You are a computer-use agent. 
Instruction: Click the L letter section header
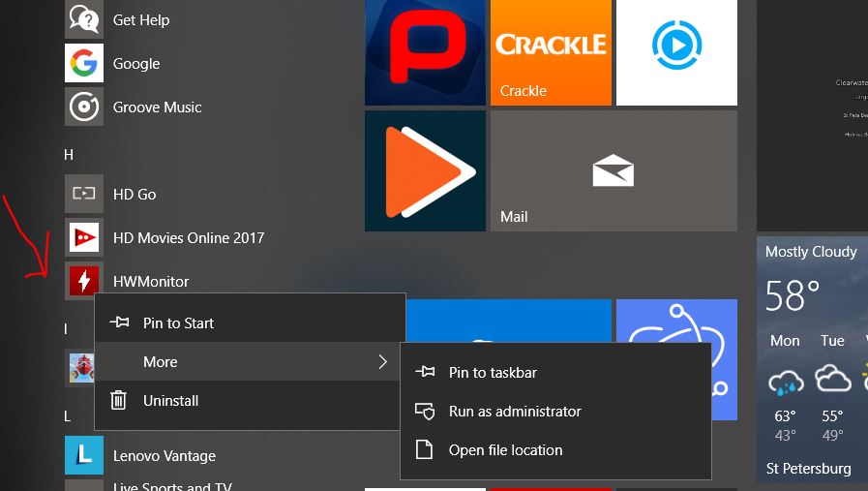(67, 416)
